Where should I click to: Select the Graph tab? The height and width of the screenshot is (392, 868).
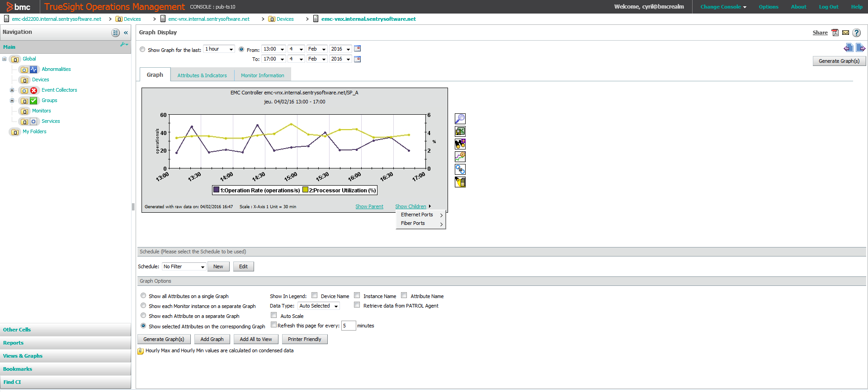[155, 75]
